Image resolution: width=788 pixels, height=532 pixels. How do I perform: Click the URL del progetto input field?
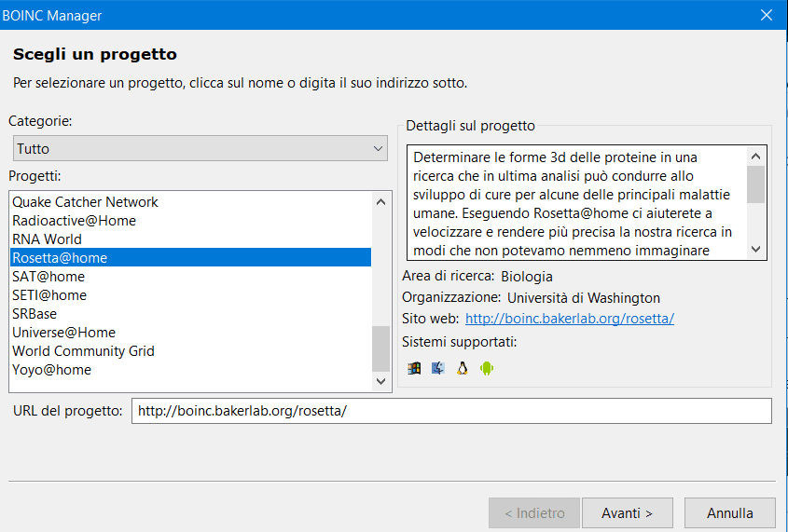tap(451, 411)
